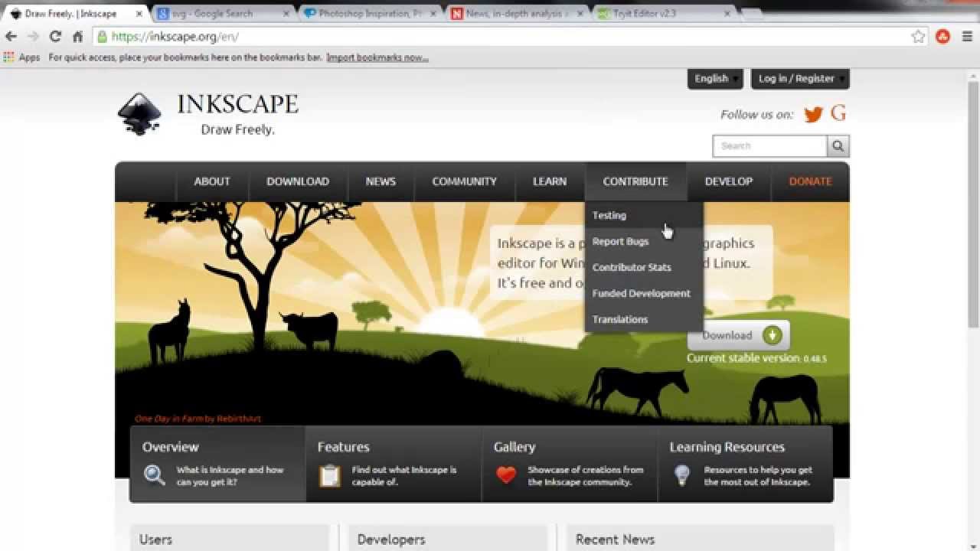The height and width of the screenshot is (551, 980).
Task: Open the English language dropdown
Action: (x=715, y=78)
